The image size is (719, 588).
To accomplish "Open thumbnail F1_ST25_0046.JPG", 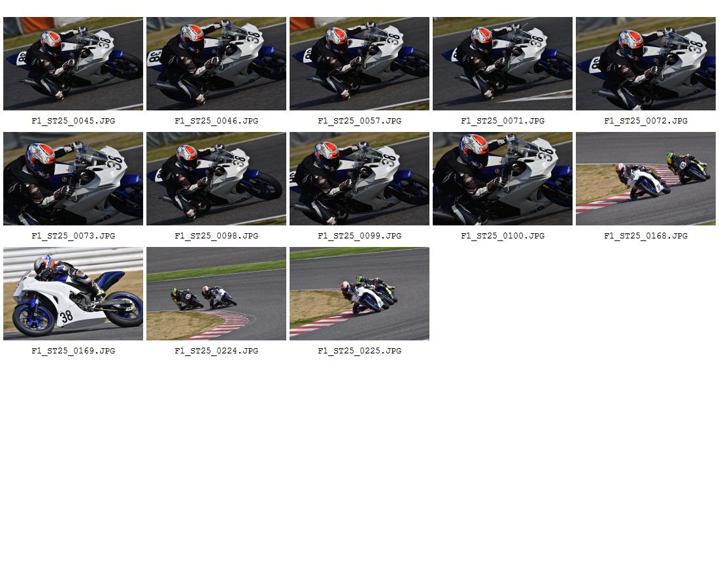I will [x=216, y=64].
